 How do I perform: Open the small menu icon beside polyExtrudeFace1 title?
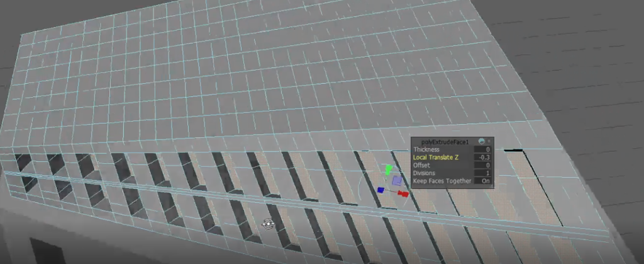click(x=489, y=142)
